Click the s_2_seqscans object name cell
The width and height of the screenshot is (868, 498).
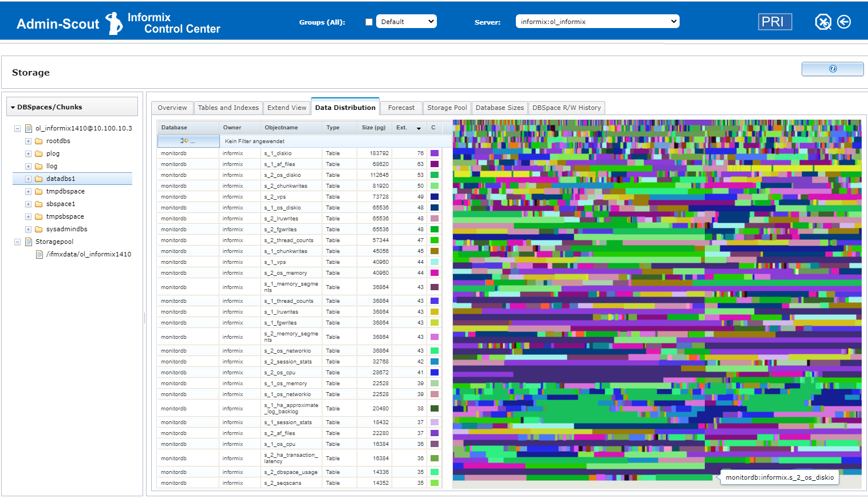291,483
